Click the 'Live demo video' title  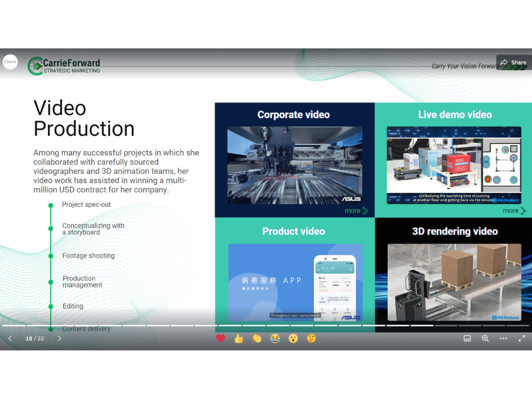[455, 115]
